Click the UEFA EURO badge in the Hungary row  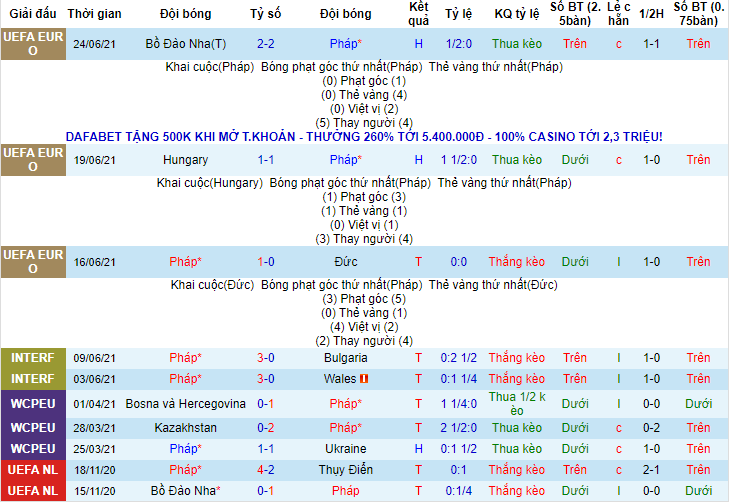33,160
